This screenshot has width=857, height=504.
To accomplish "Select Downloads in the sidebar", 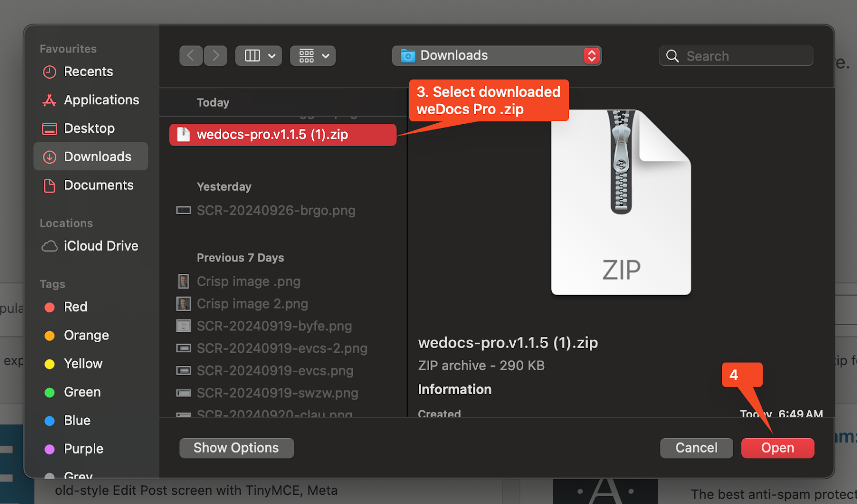I will tap(91, 156).
